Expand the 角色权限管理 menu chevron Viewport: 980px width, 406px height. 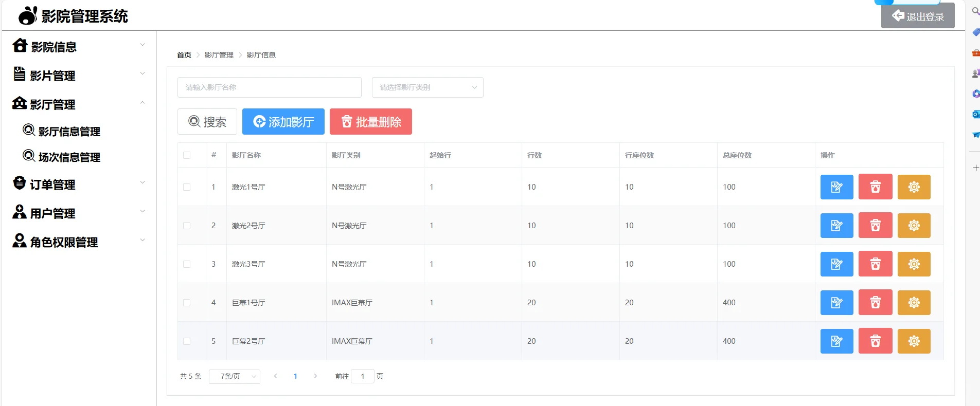point(142,240)
